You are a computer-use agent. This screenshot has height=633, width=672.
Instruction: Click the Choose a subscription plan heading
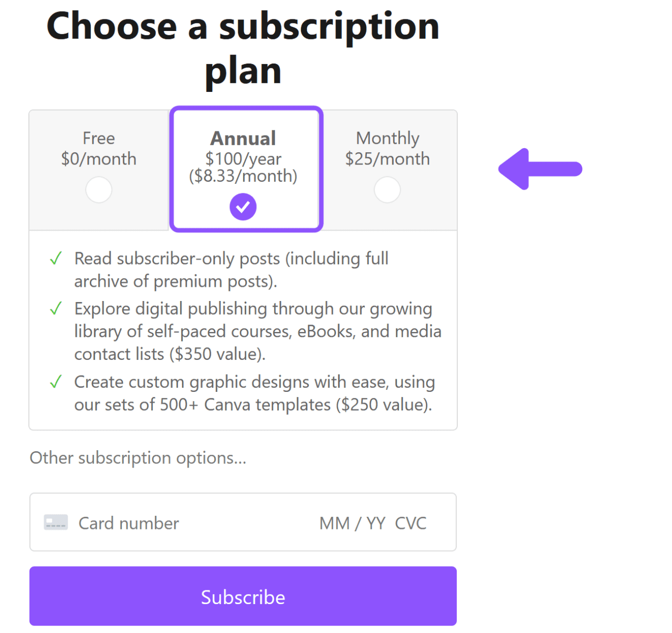coord(243,47)
